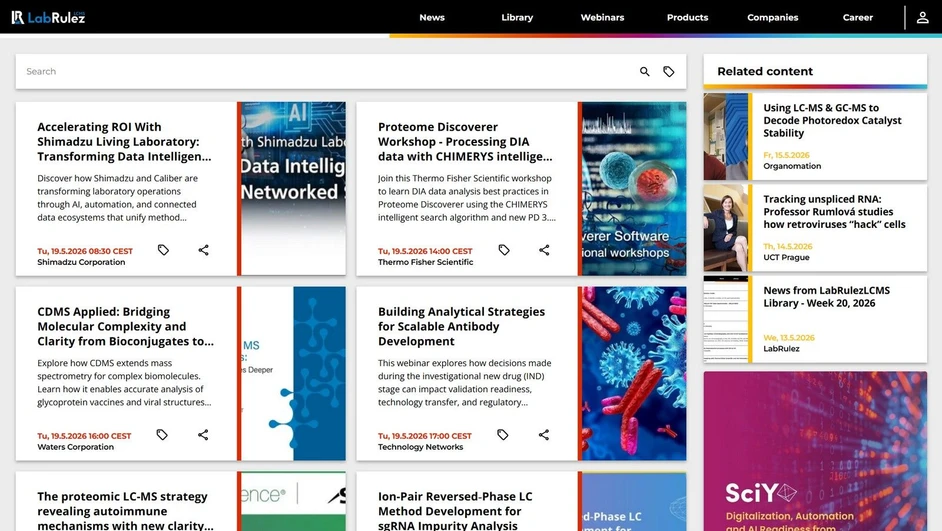The height and width of the screenshot is (531, 942).
Task: Open Ion-Pair Reversed-Phase LC webinar title
Action: tap(455, 511)
